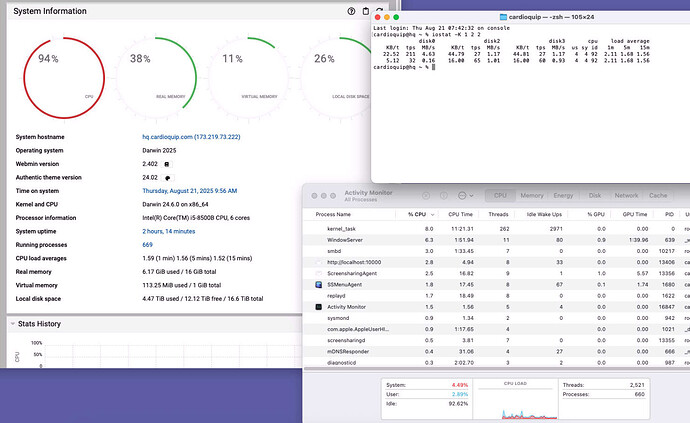Click Virtual memory 113.25 MiB used value
Viewport: 690px width, 423px height.
181,285
